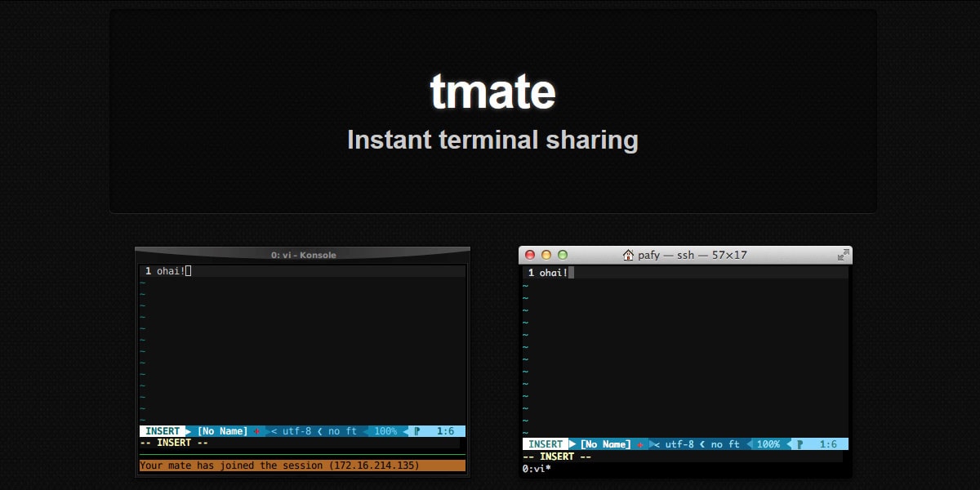Click the 'no ft' filetype segment in Konsole
This screenshot has width=980, height=490.
click(x=342, y=431)
